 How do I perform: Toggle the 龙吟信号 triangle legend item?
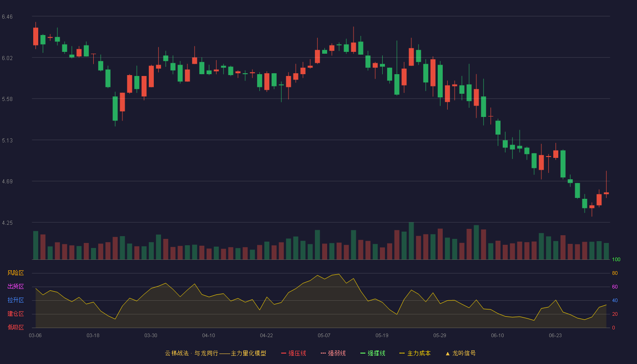point(460,353)
